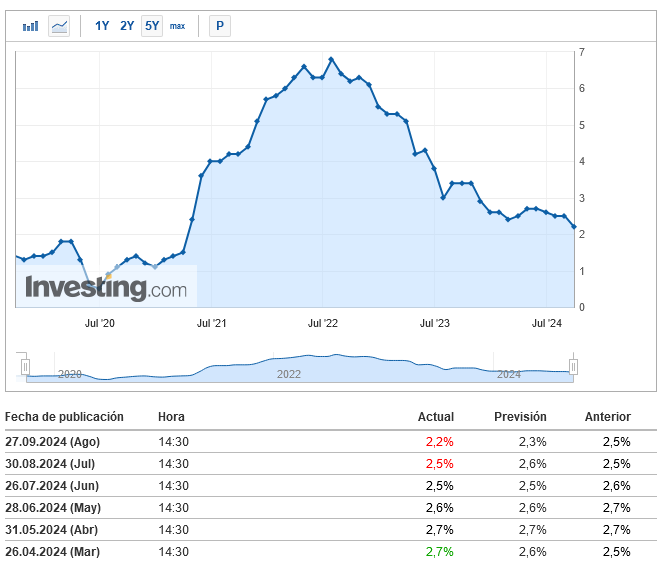This screenshot has width=662, height=566.
Task: Click the Actual column header
Action: pos(436,417)
